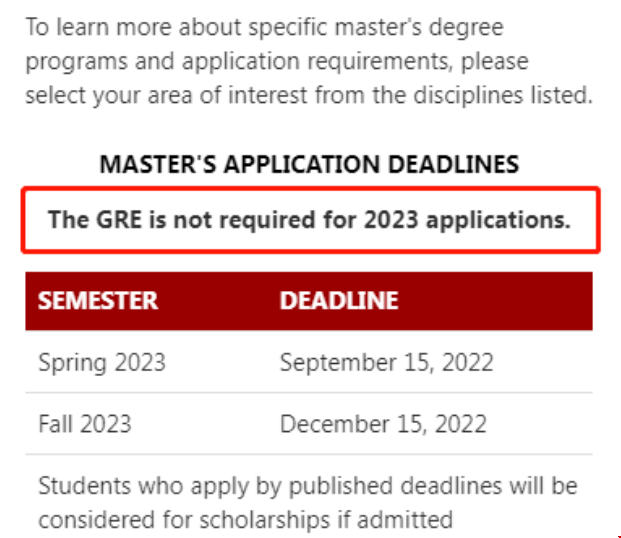Click the words 'master's degree' in the intro
This screenshot has width=621, height=538.
pos(419,27)
